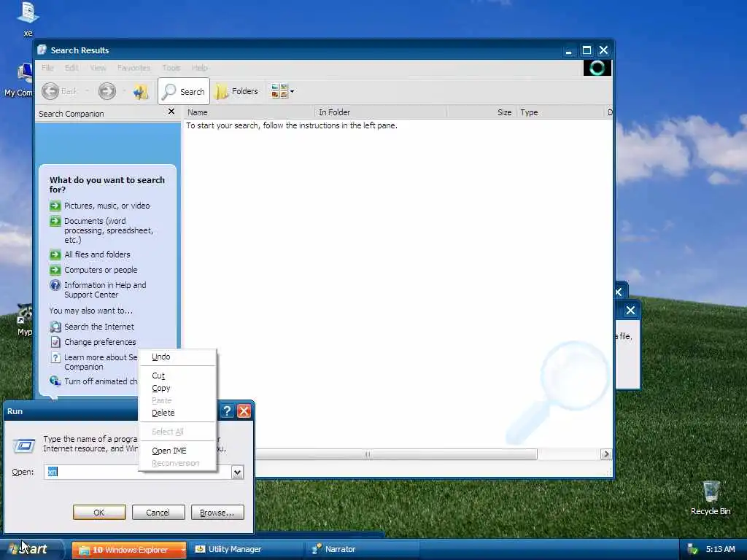Expand the Back history dropdown arrow
Viewport: 747px width, 560px height.
click(87, 91)
